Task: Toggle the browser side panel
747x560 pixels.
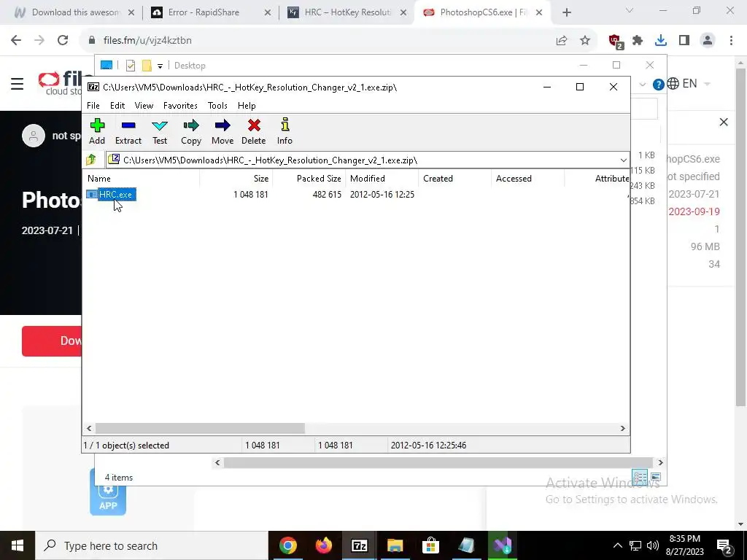Action: pyautogui.click(x=684, y=41)
